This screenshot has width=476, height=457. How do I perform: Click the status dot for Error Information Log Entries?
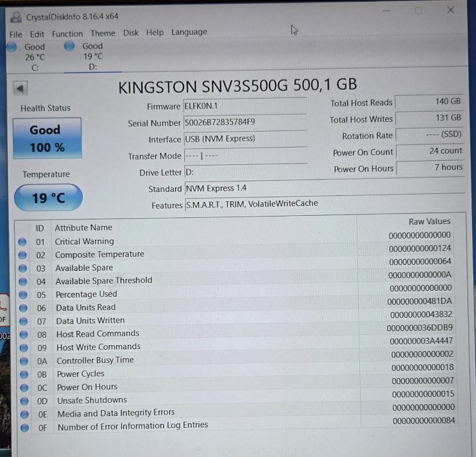click(25, 428)
